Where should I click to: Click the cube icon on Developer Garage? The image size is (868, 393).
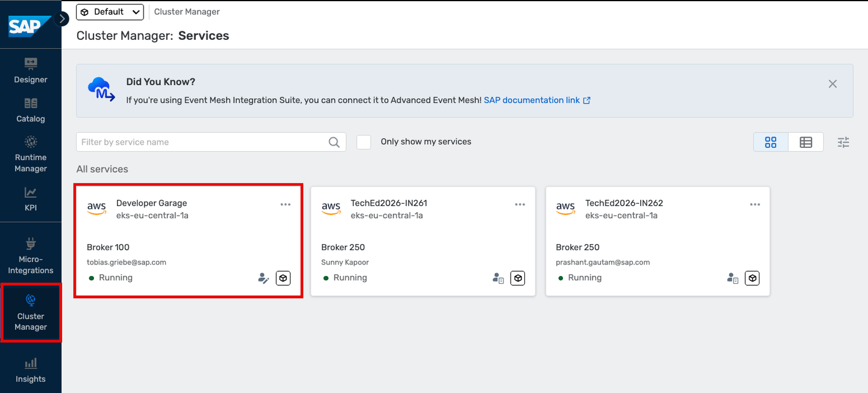pos(283,278)
